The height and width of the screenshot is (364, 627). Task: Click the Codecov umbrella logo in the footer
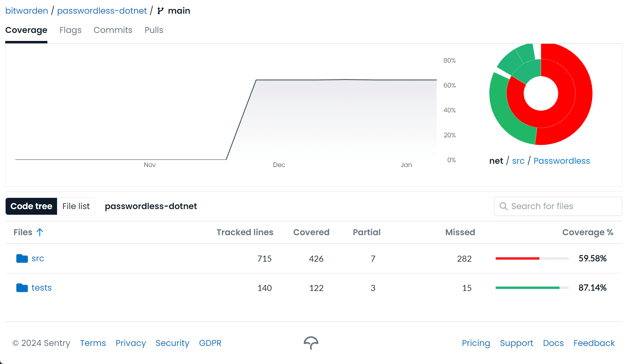point(310,343)
